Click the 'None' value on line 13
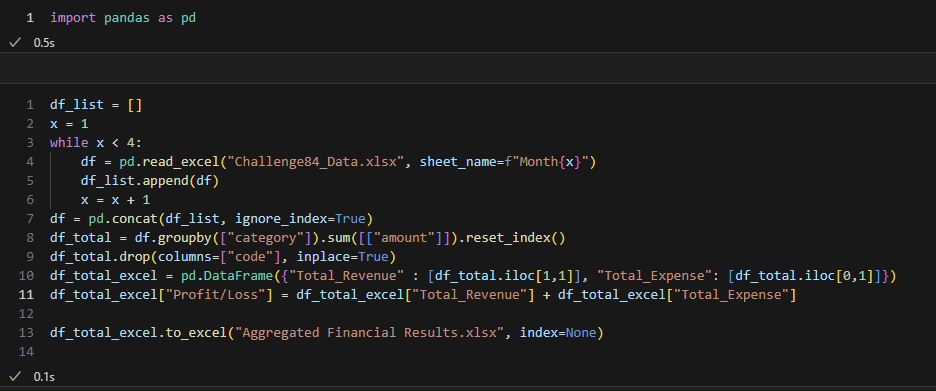The image size is (936, 391). pos(581,332)
